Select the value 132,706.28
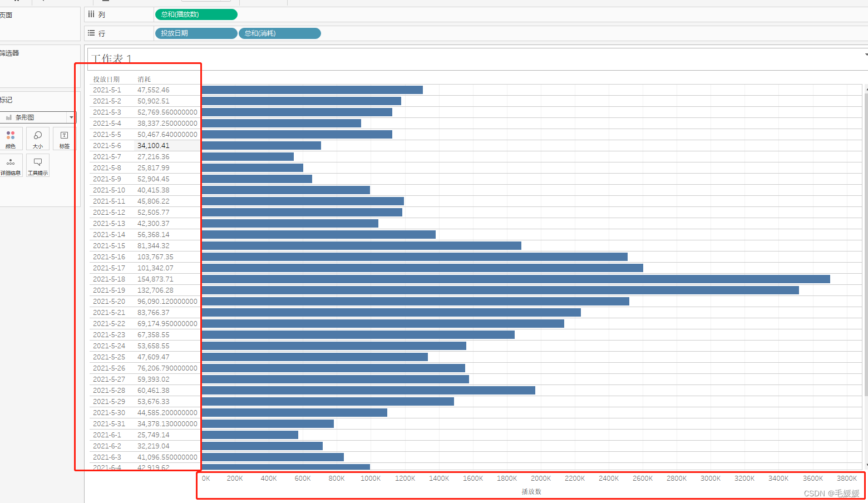868x503 pixels. pyautogui.click(x=155, y=290)
